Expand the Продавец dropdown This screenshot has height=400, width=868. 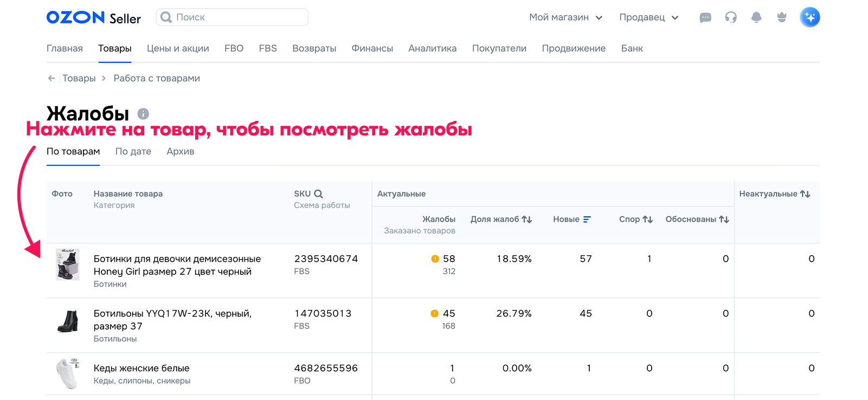click(649, 17)
